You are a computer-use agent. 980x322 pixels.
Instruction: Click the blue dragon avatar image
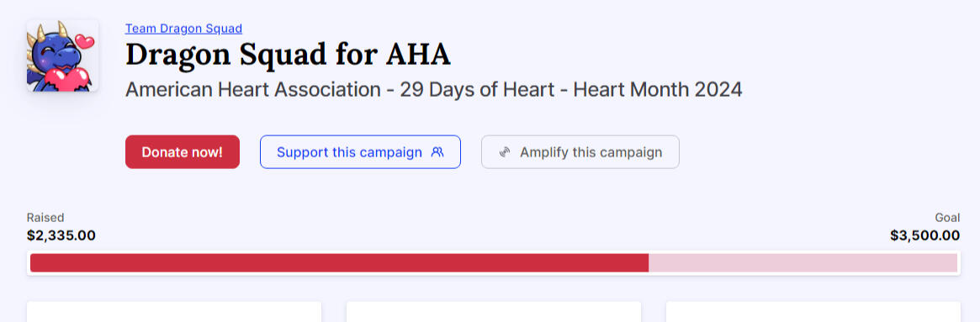pos(62,55)
